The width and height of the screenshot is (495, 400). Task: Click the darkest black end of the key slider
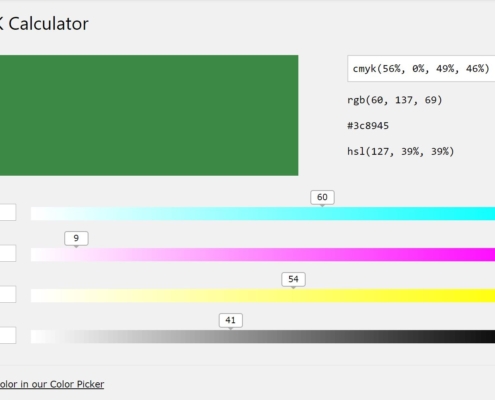coord(490,337)
